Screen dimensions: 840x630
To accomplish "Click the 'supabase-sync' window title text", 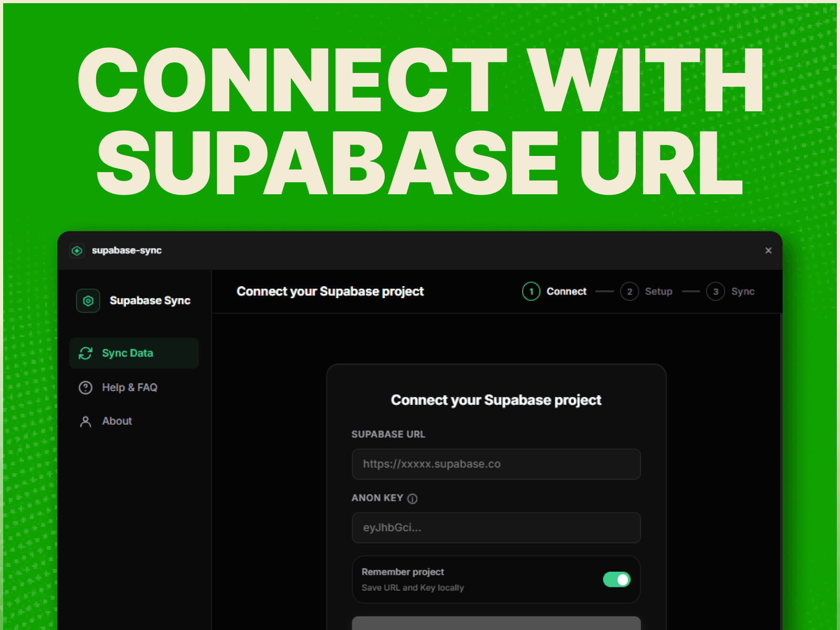I will click(x=127, y=250).
